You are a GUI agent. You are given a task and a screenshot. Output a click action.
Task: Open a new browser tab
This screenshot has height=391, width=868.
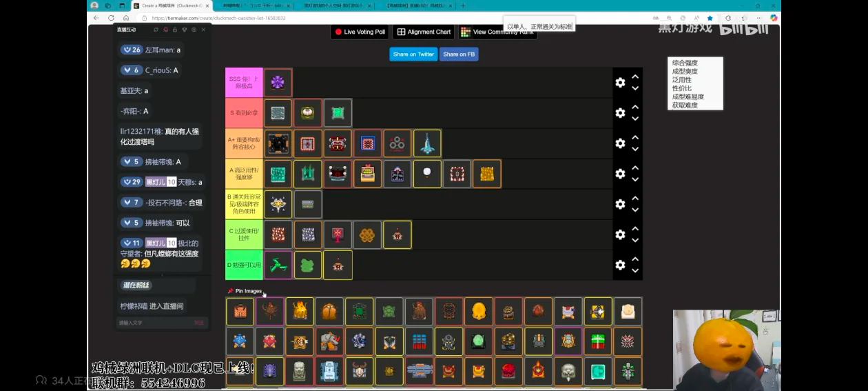tap(462, 6)
